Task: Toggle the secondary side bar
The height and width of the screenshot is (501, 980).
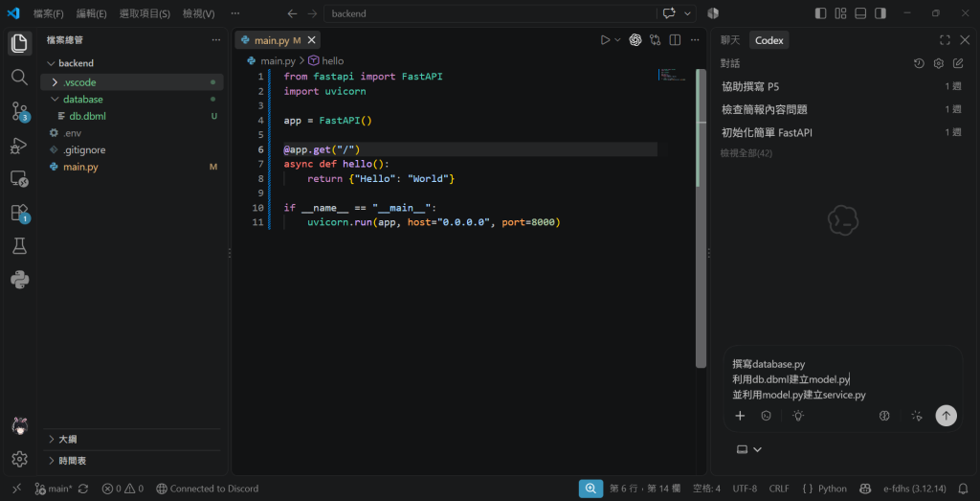Action: (x=880, y=13)
